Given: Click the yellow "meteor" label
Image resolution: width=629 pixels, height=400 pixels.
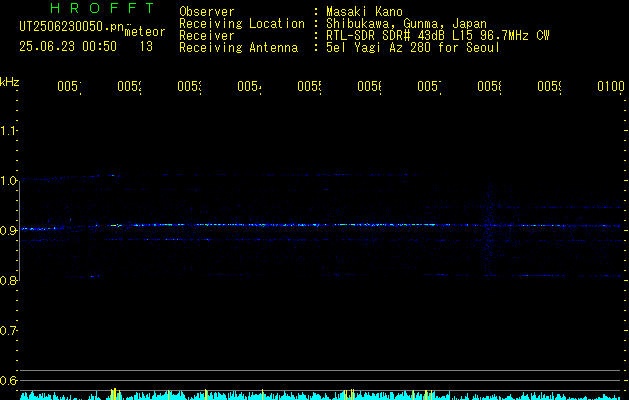Looking at the screenshot, I should [x=145, y=32].
